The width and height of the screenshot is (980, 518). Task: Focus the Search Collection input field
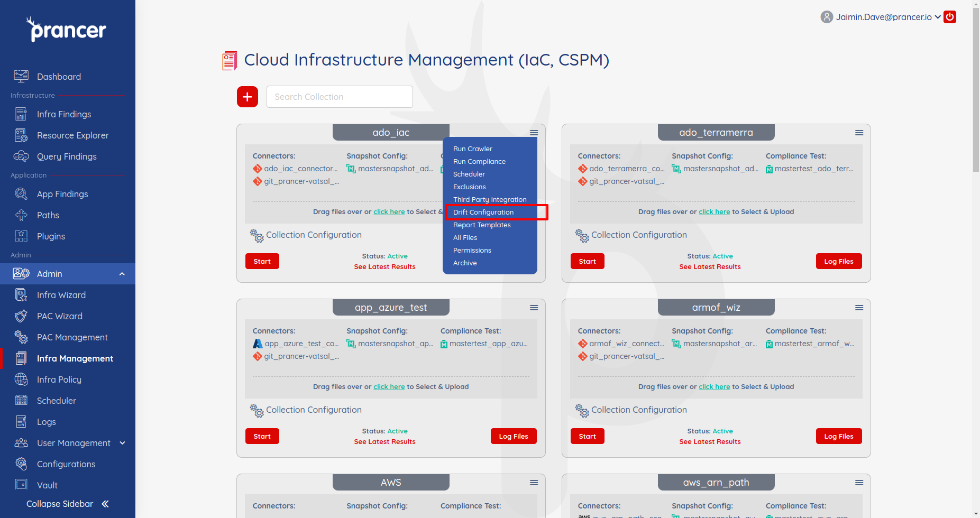[x=340, y=97]
